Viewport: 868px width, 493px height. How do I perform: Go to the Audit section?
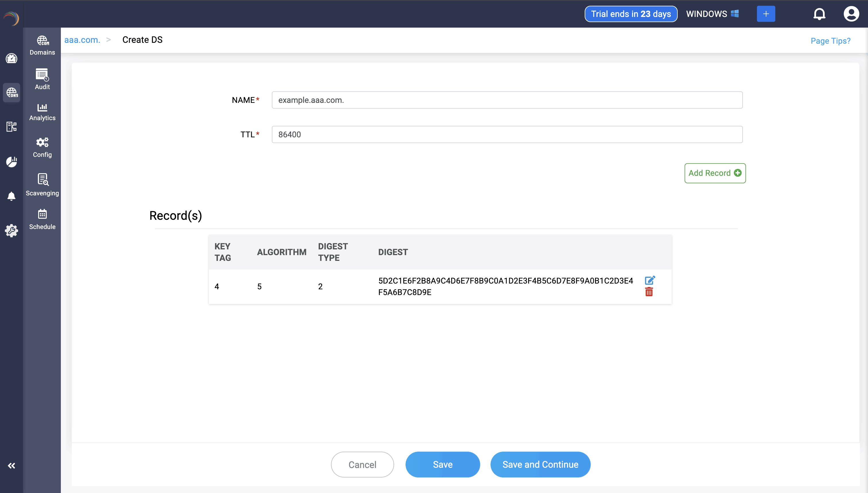tap(42, 79)
